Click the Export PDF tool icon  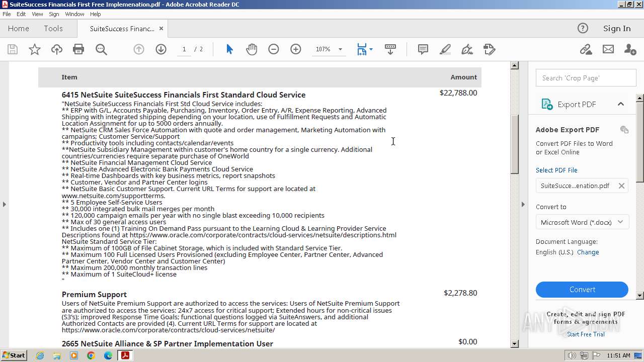tap(547, 104)
